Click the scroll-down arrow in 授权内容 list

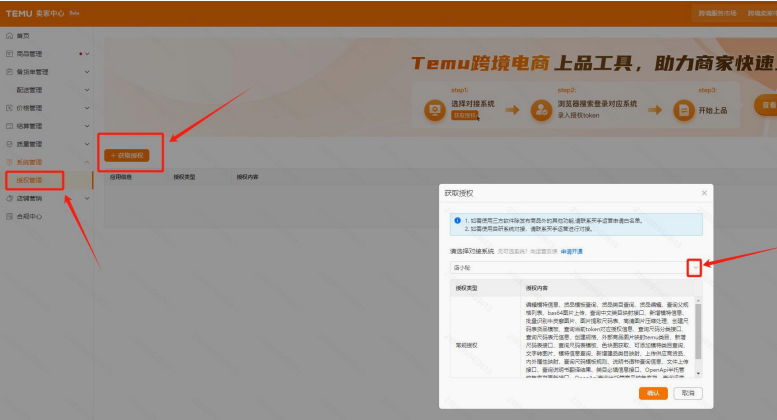698,373
